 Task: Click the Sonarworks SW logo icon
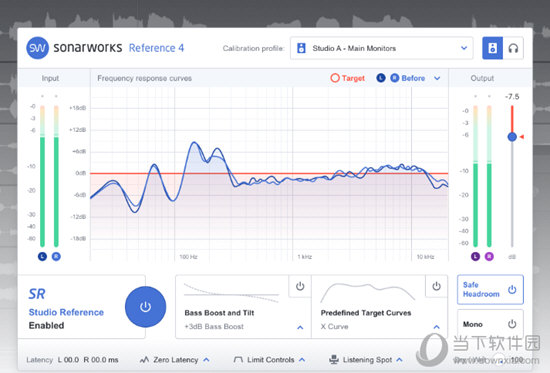[x=38, y=48]
